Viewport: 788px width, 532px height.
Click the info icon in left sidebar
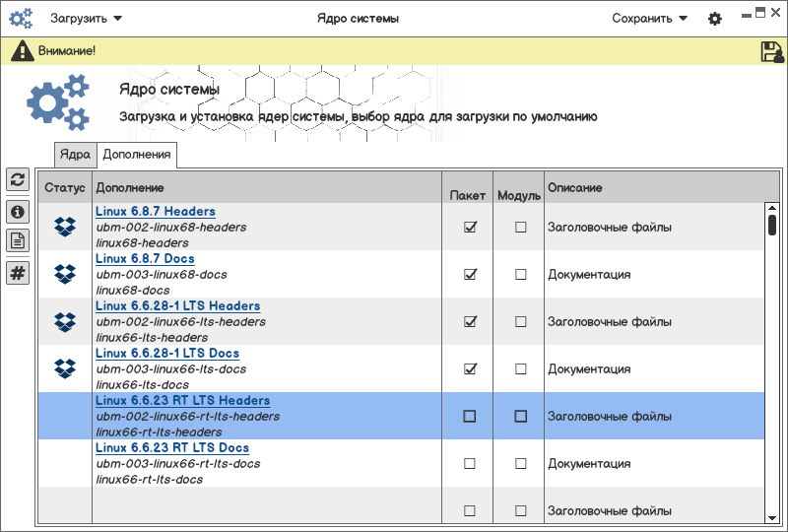click(x=17, y=210)
